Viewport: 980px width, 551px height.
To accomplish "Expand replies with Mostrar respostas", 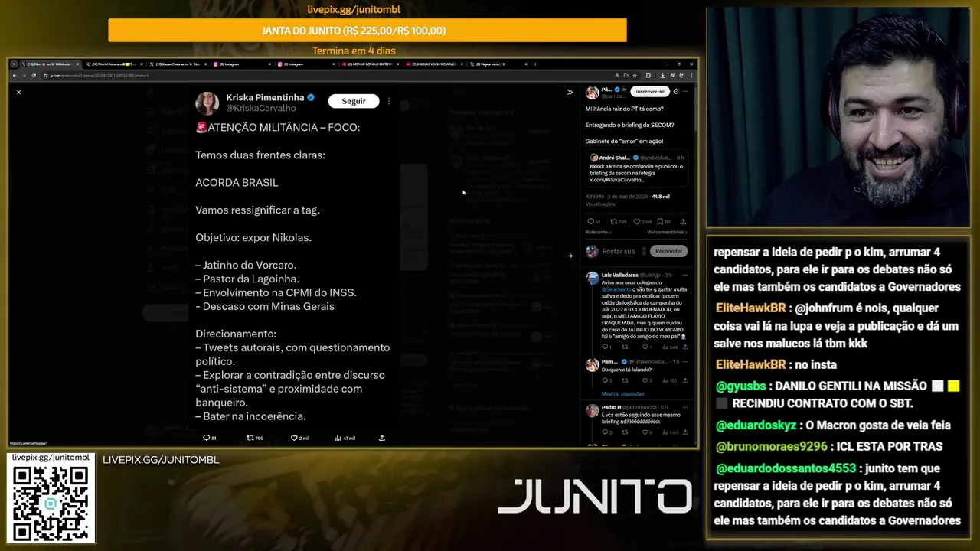I will [622, 393].
